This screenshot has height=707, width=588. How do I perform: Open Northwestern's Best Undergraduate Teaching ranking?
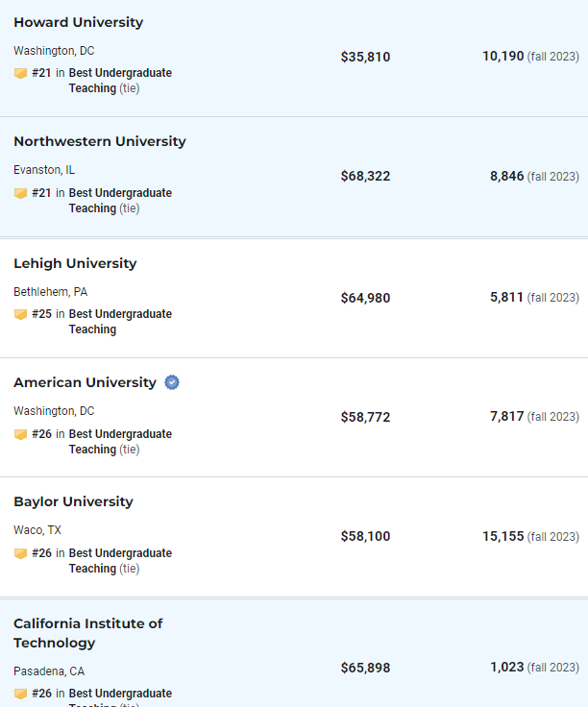click(120, 200)
